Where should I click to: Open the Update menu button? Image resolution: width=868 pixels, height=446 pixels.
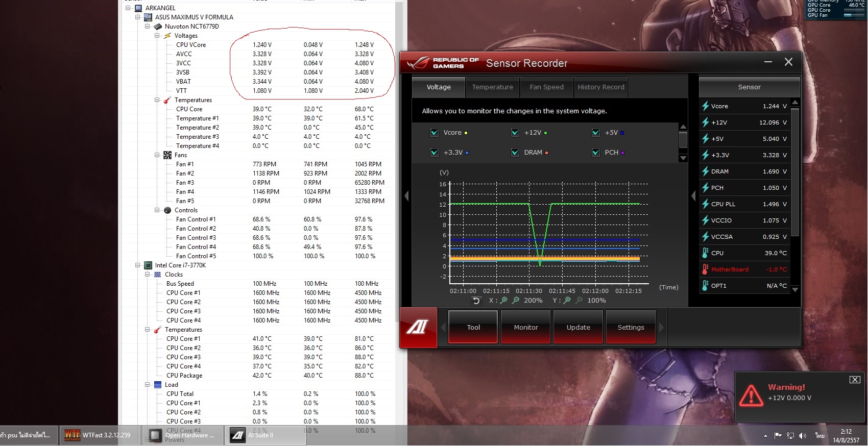(x=578, y=327)
